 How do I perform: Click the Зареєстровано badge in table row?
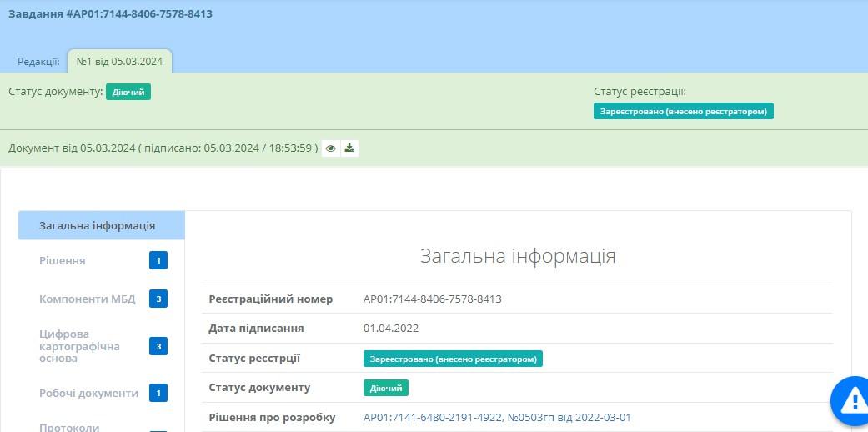click(x=453, y=359)
